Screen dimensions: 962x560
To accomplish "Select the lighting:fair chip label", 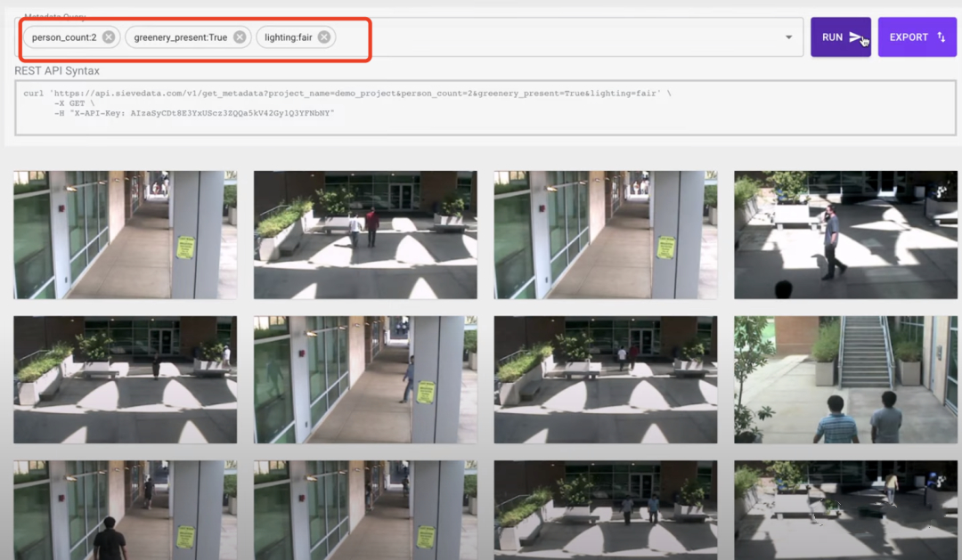I will (x=289, y=37).
